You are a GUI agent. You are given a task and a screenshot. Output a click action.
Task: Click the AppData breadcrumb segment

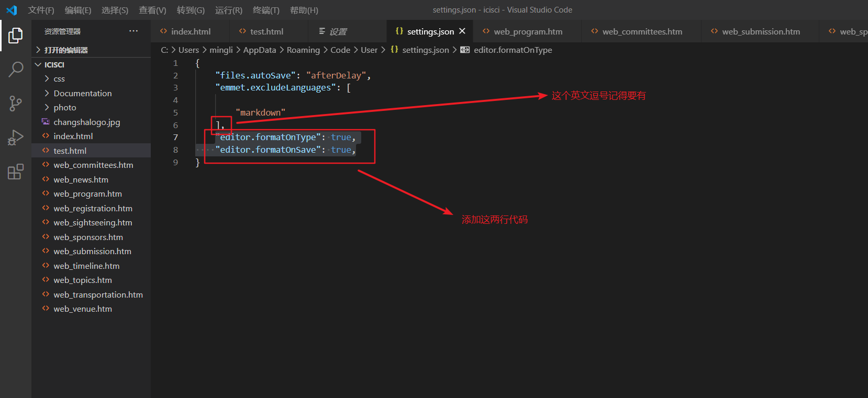point(260,50)
